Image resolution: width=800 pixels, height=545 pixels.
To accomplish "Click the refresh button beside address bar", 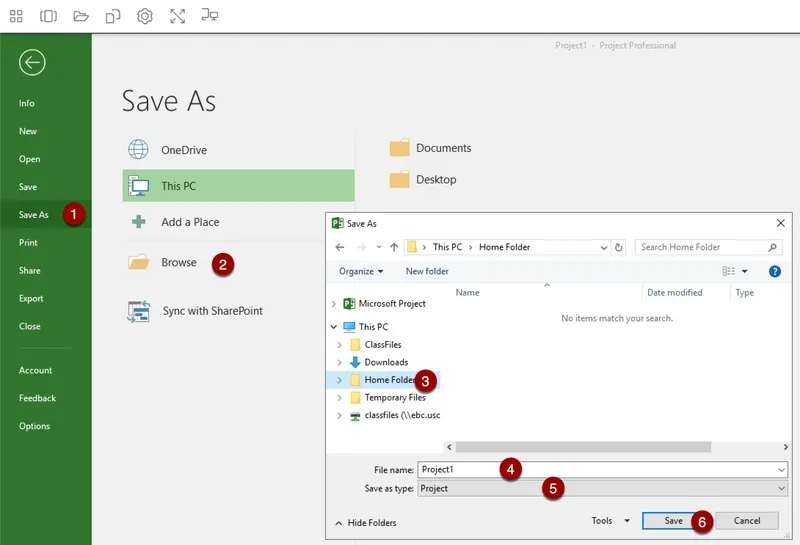I will [x=619, y=247].
